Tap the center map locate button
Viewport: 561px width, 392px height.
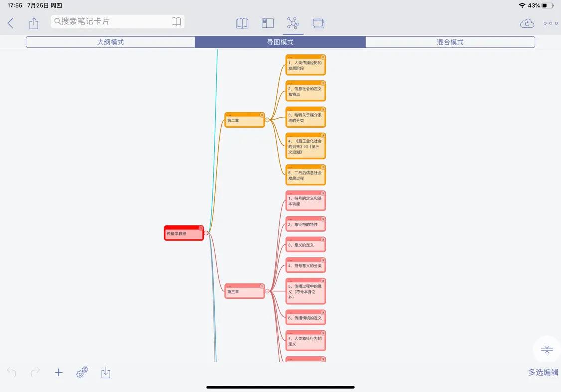tap(547, 349)
